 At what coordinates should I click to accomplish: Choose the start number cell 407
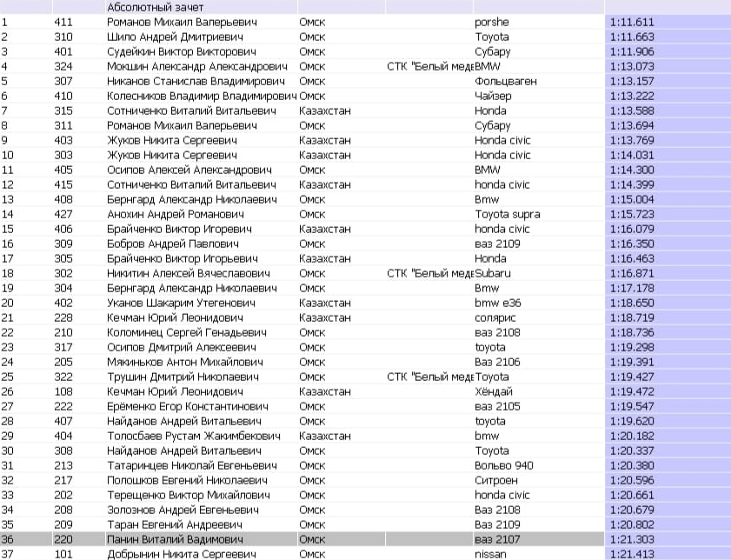pos(63,421)
